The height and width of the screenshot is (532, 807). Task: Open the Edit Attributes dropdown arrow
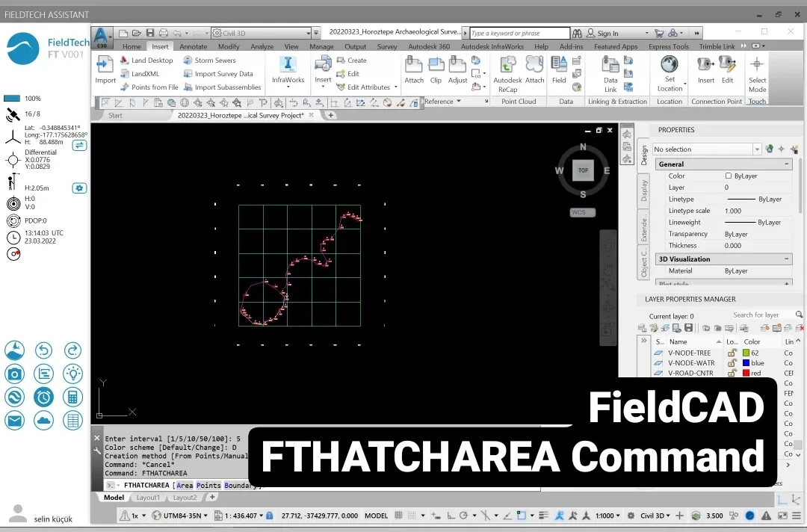[x=396, y=87]
